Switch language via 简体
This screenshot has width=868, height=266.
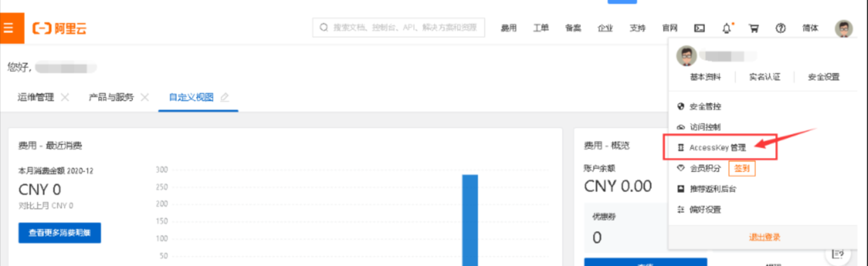point(811,28)
